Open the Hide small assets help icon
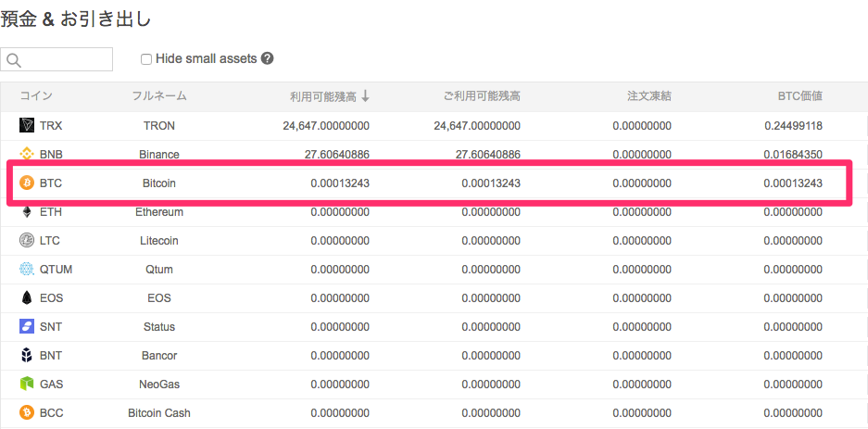 tap(268, 58)
